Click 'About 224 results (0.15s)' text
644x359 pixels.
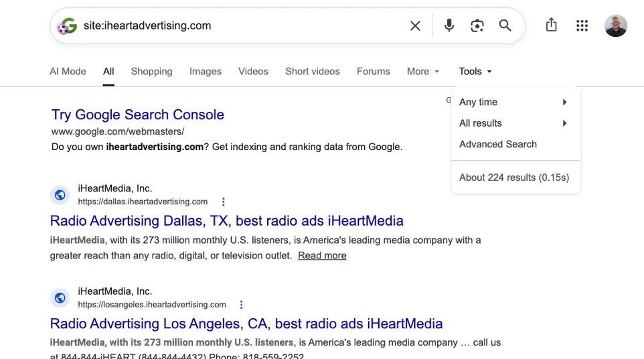[514, 177]
